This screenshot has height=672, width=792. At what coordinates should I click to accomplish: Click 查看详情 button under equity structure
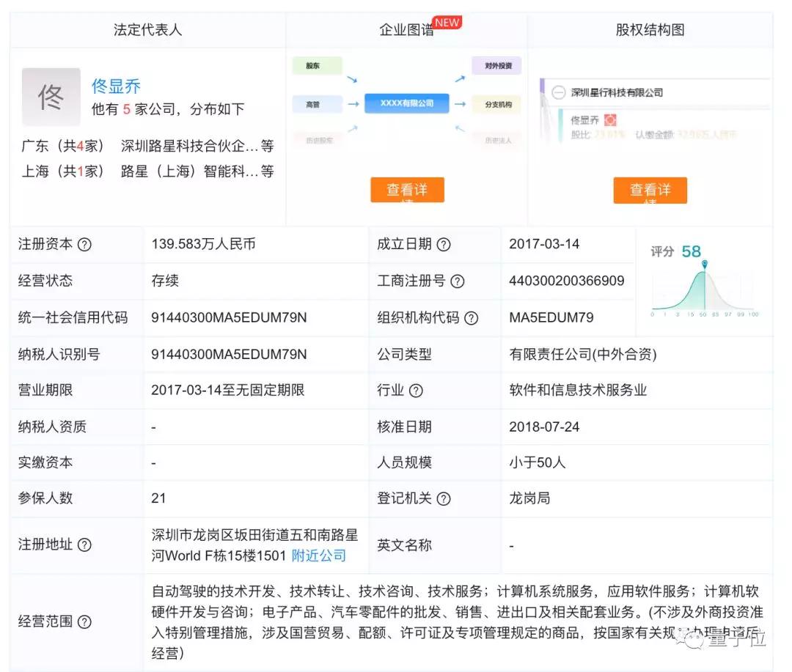click(650, 190)
